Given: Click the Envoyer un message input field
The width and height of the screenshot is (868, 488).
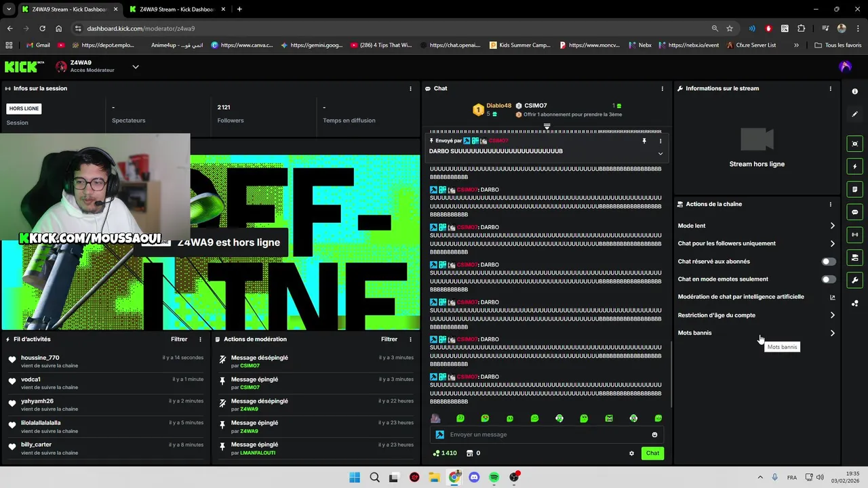Looking at the screenshot, I should pos(548,434).
